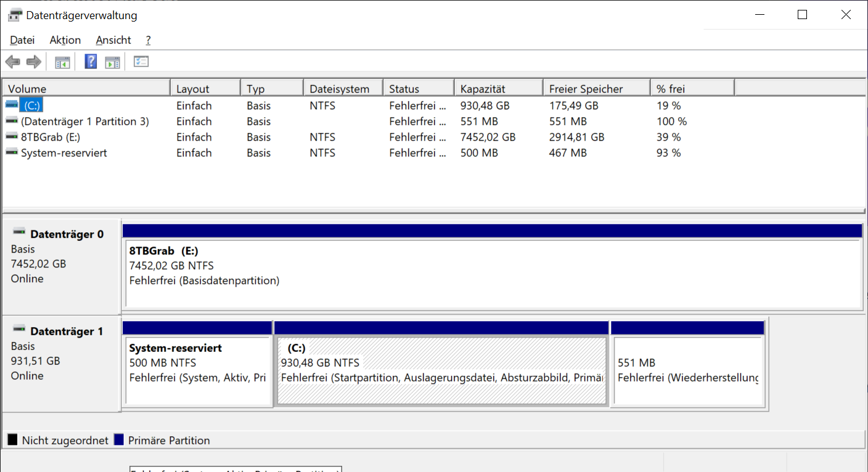Click the 467 MB free space cell
The width and height of the screenshot is (868, 472).
pos(568,153)
